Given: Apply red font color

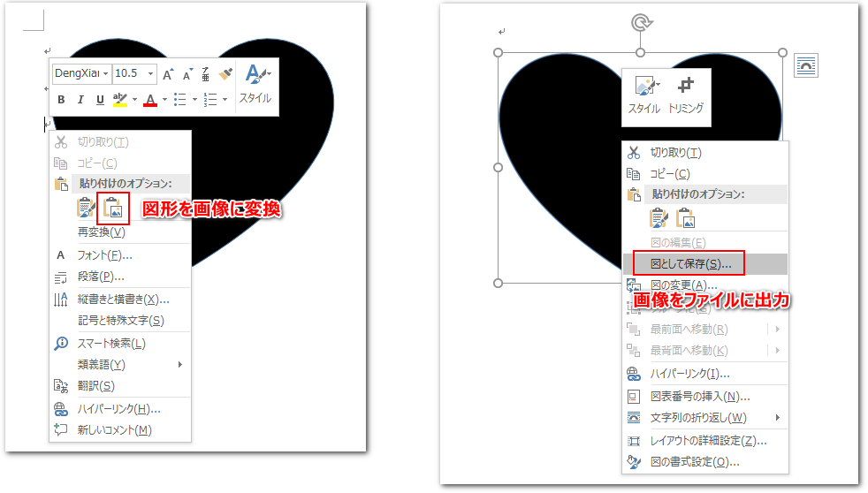Looking at the screenshot, I should (150, 100).
